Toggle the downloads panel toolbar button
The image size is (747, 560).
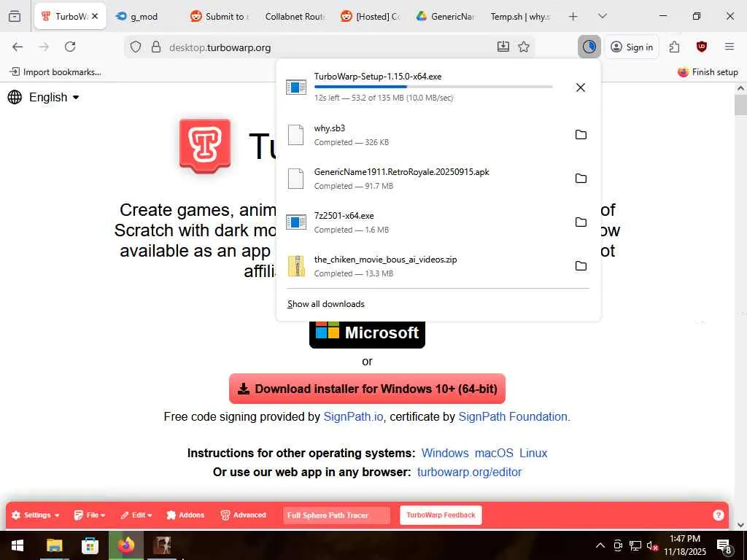(589, 47)
